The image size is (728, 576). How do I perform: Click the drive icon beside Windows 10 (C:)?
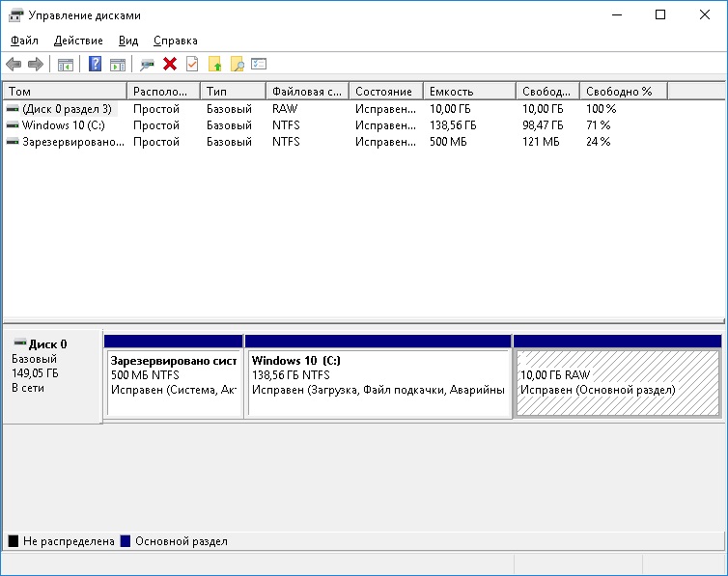(13, 125)
